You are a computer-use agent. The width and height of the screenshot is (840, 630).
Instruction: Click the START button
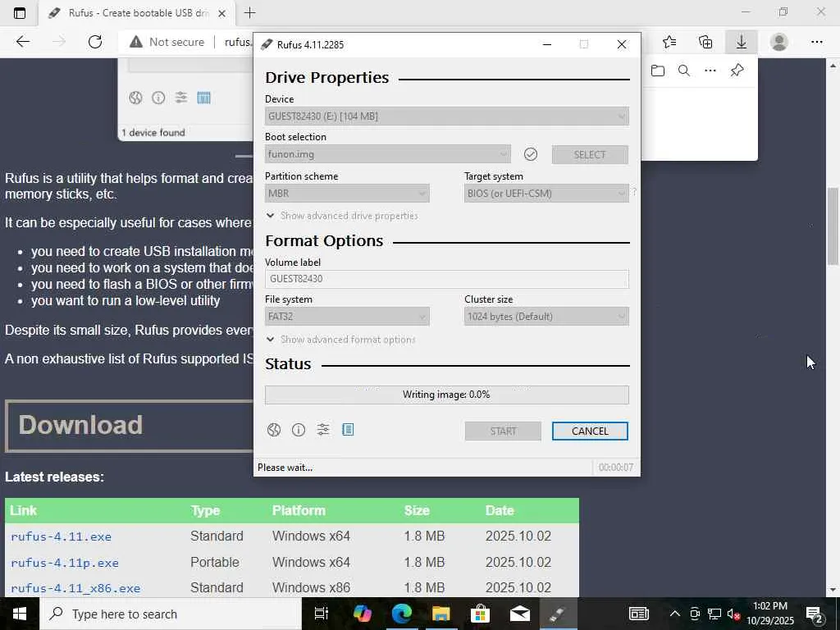503,431
